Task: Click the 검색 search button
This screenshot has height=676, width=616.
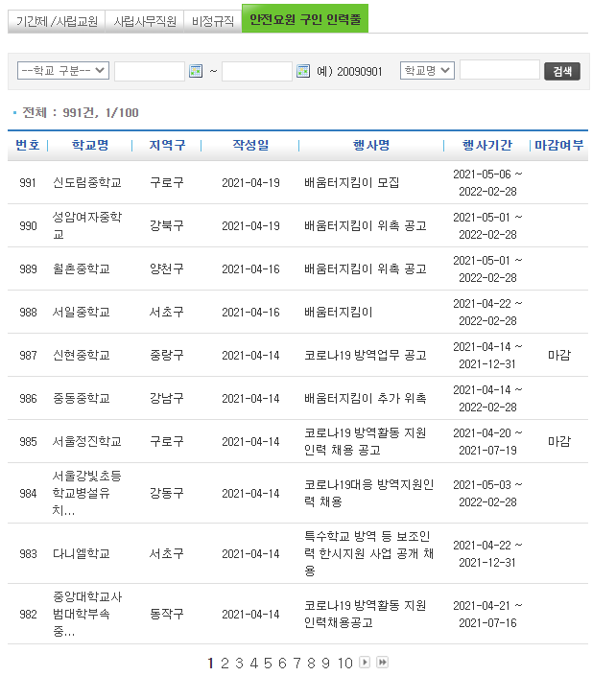Action: [x=562, y=71]
